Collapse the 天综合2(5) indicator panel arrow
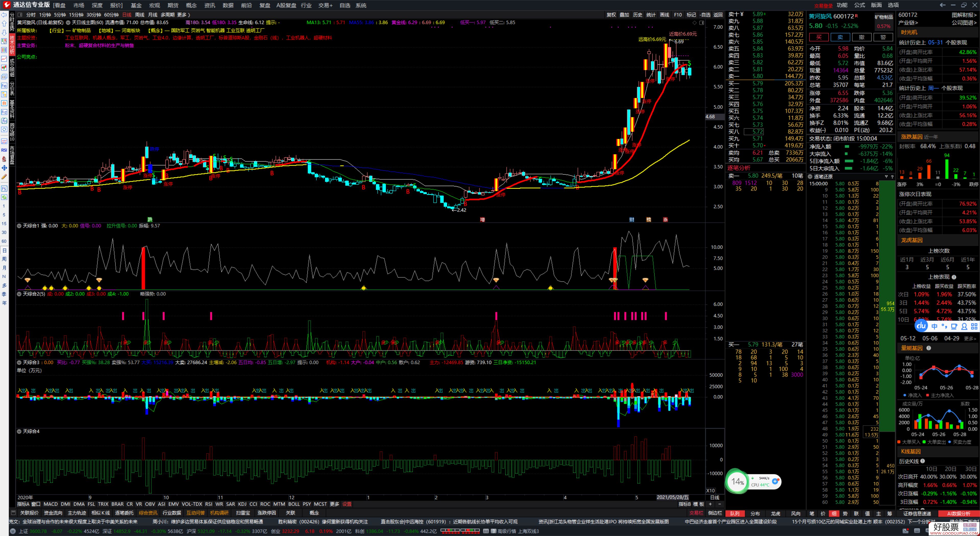Image resolution: width=980 pixels, height=536 pixels. point(19,294)
